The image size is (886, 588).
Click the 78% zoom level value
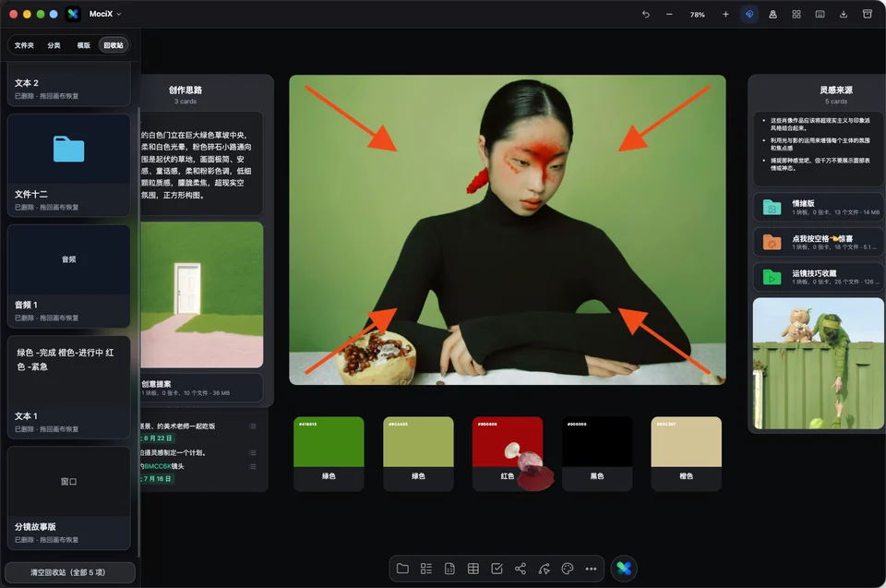(698, 15)
